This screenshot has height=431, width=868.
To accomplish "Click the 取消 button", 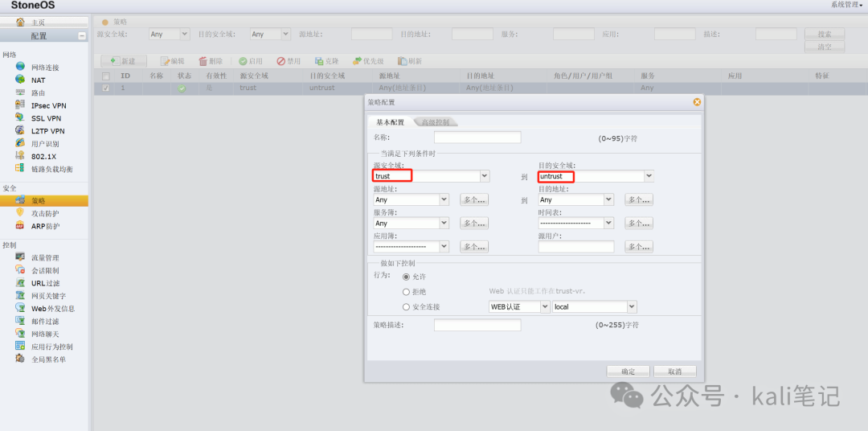I will [675, 371].
